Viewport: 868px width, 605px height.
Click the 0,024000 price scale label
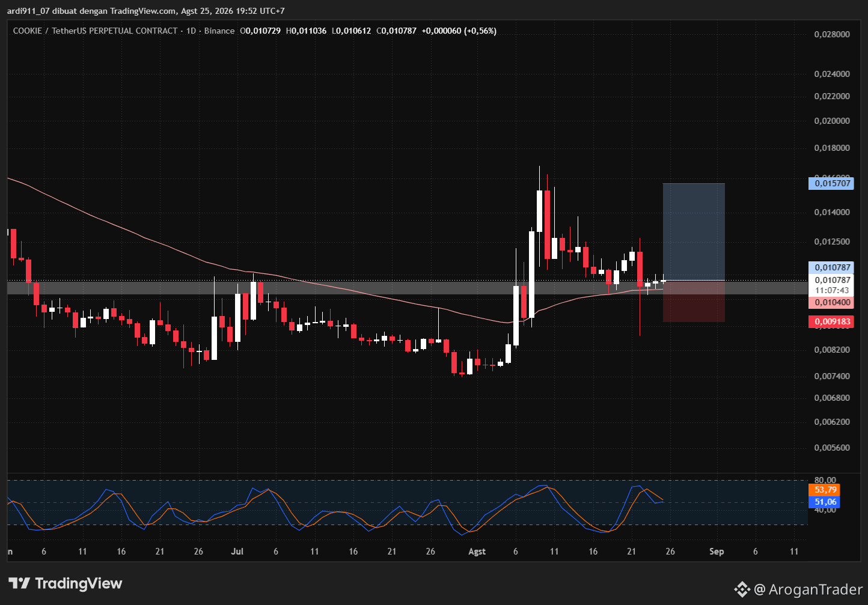[x=832, y=74]
